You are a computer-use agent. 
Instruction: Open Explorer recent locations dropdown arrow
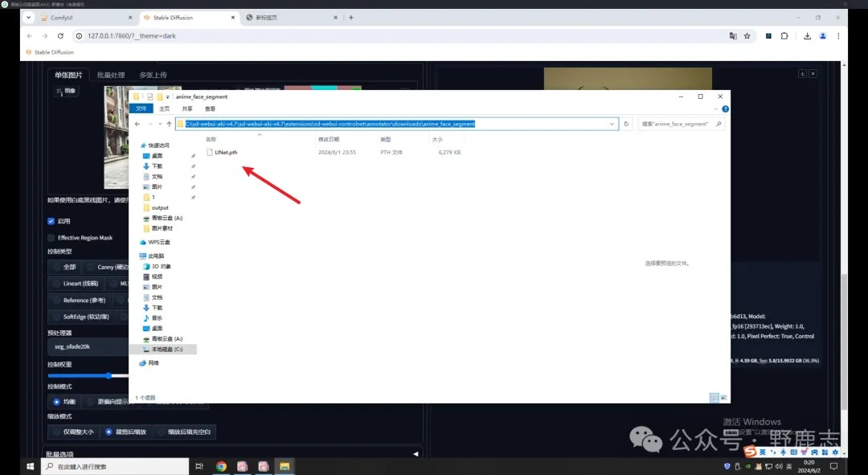161,124
